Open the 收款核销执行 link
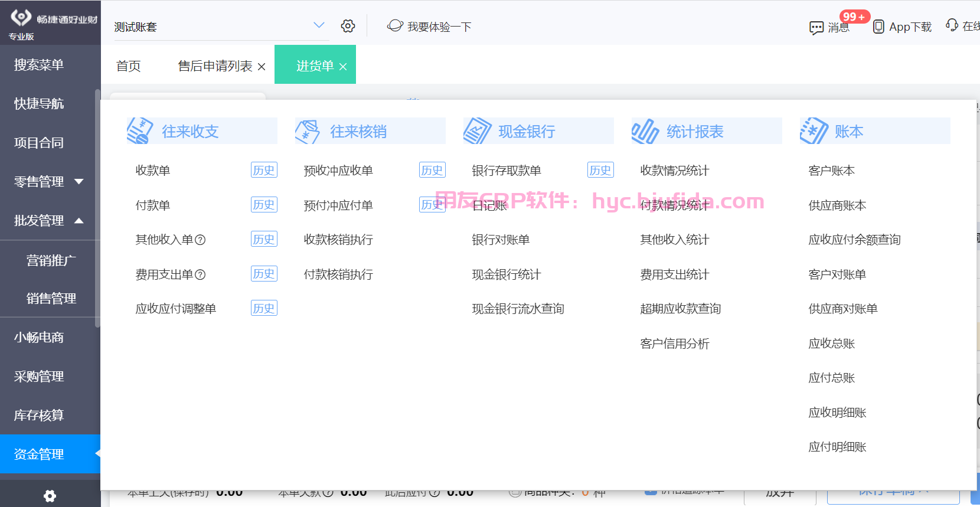This screenshot has width=980, height=507. pyautogui.click(x=338, y=240)
